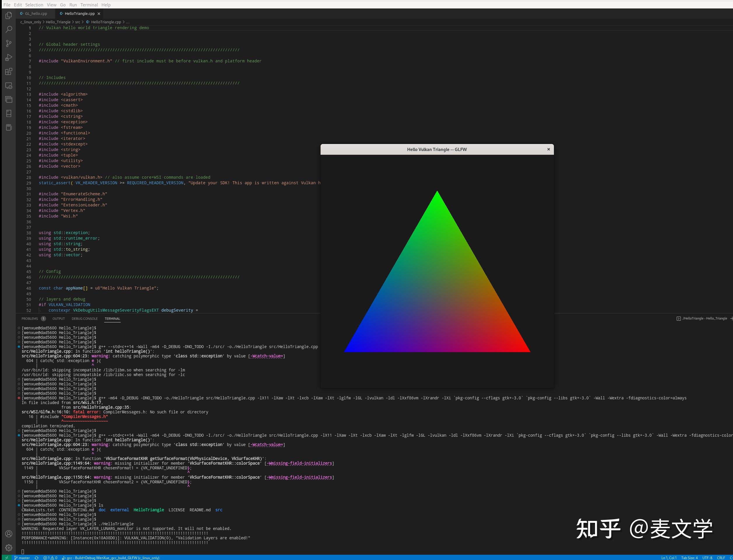Open the Remote Explorer icon
Screen dimensions: 733x560
[x=9, y=86]
